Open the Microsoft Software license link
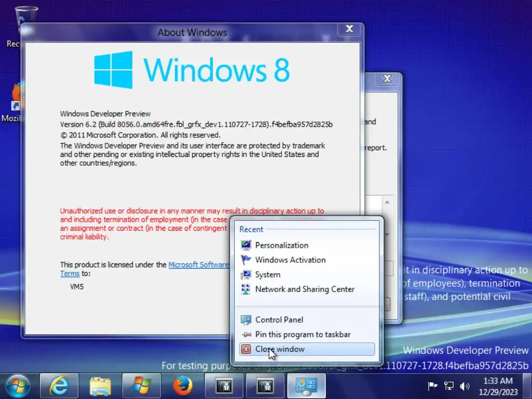532x399 pixels. 198,264
